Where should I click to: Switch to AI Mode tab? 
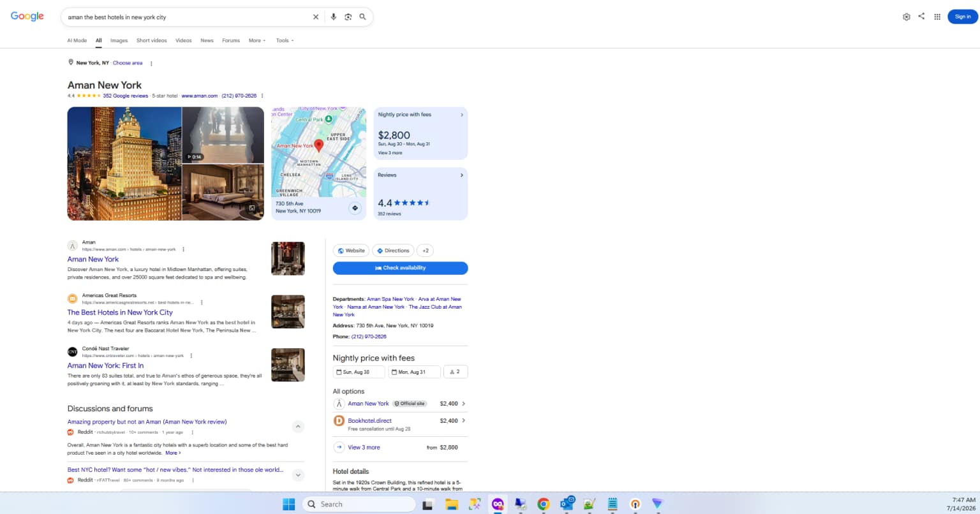(x=77, y=40)
